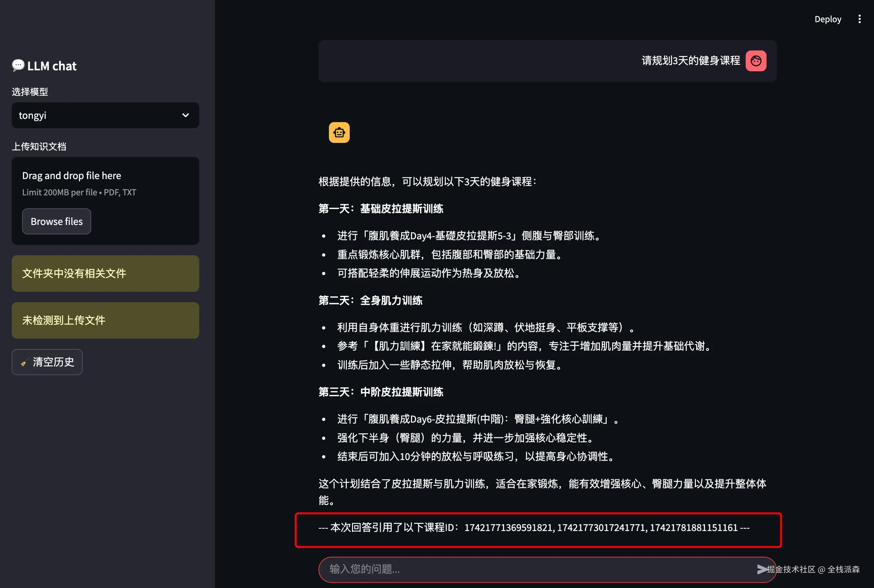
Task: Click the 选择模型 label above the selector
Action: click(30, 92)
